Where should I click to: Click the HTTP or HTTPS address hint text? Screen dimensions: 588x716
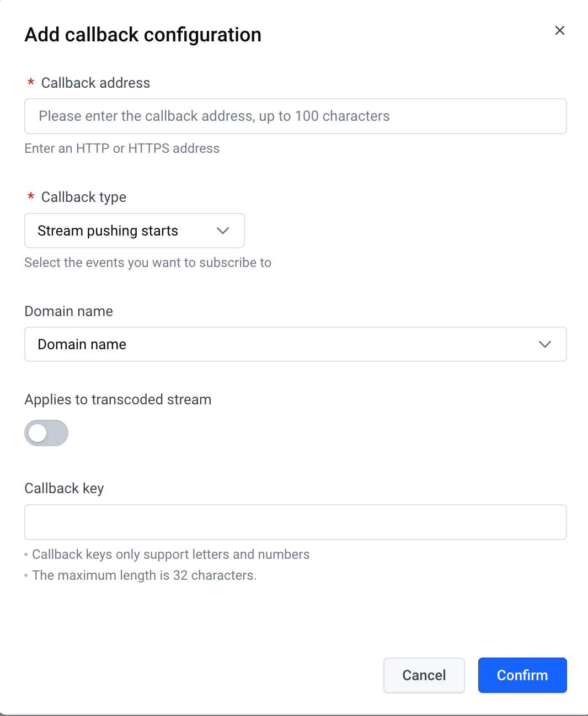click(122, 148)
